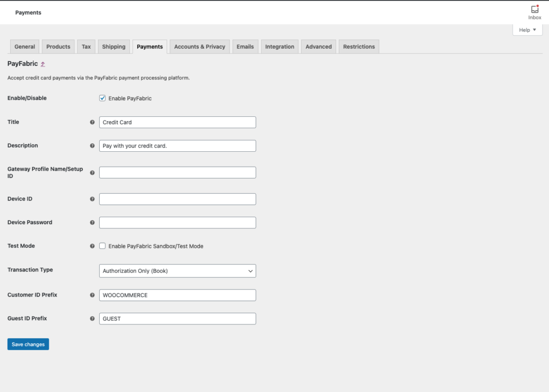Open the Tax tab
Image resolution: width=549 pixels, height=392 pixels.
click(86, 47)
